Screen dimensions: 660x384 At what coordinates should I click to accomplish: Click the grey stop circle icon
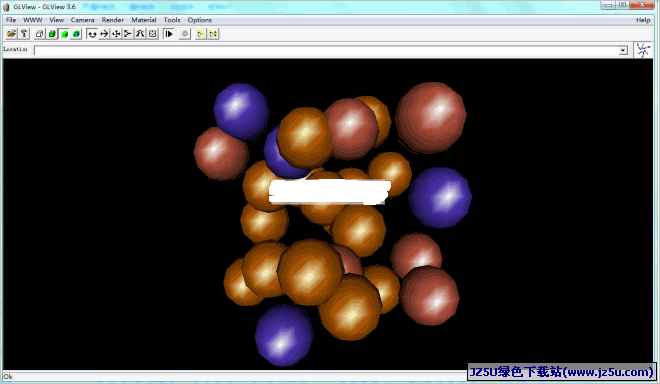184,34
